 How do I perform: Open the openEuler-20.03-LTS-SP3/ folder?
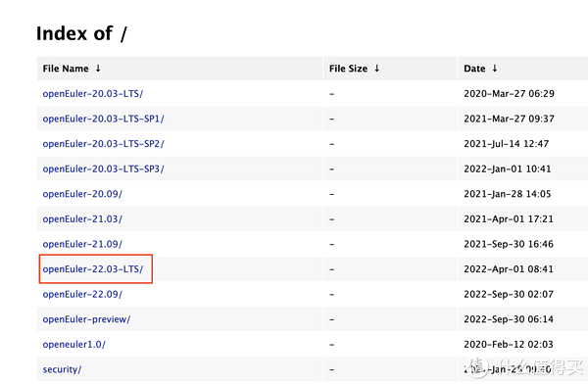pyautogui.click(x=103, y=169)
